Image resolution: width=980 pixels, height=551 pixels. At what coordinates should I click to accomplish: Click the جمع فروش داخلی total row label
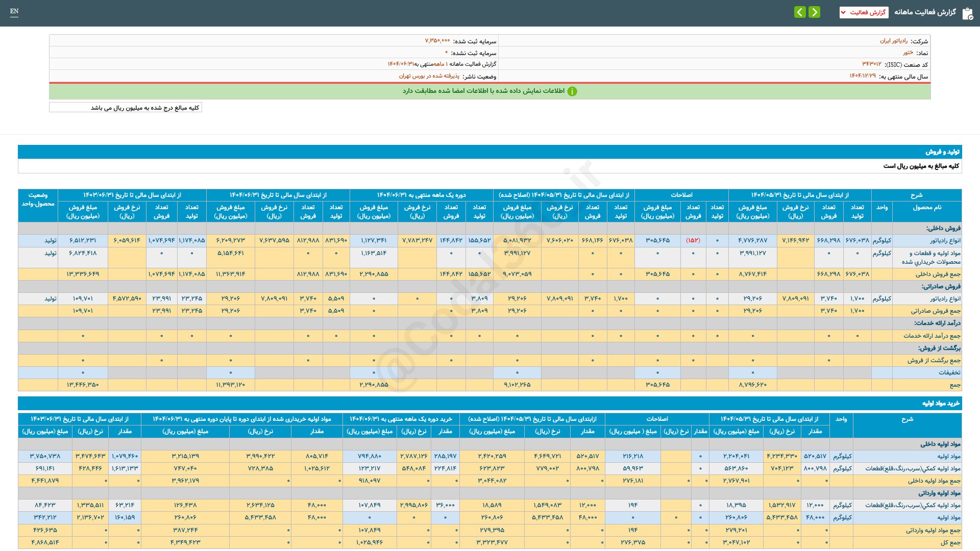tap(938, 274)
